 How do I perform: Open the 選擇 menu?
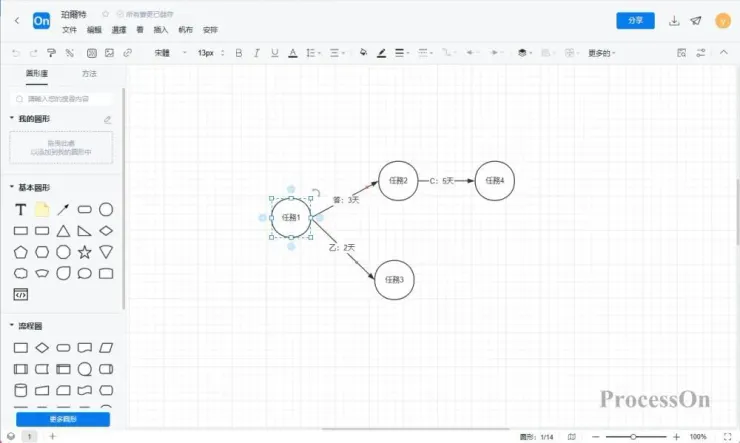118,30
